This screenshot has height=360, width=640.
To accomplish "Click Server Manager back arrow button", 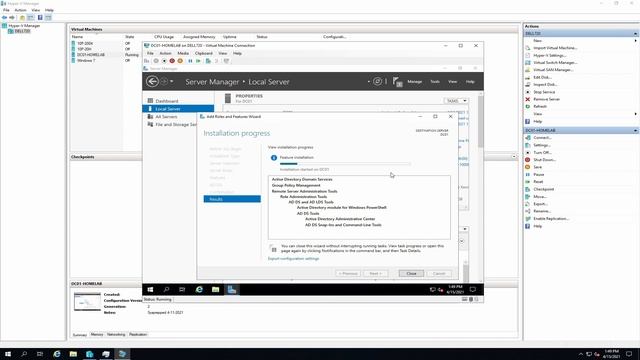I will 152,82.
